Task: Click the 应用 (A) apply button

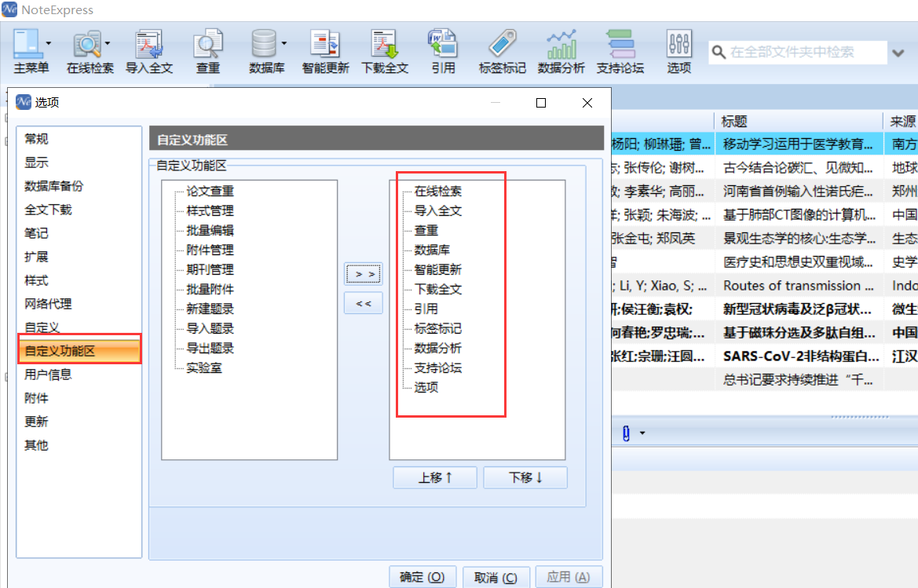Action: [569, 577]
